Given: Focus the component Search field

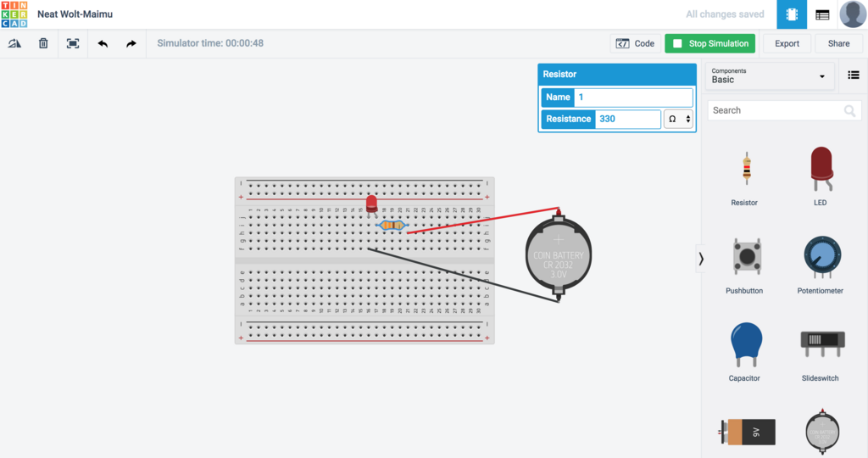Looking at the screenshot, I should [784, 111].
